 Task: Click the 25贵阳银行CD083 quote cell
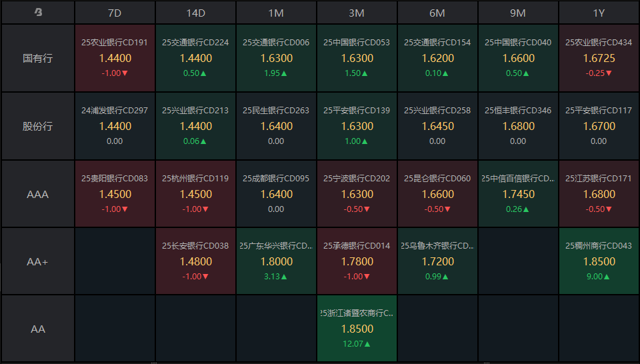click(115, 194)
